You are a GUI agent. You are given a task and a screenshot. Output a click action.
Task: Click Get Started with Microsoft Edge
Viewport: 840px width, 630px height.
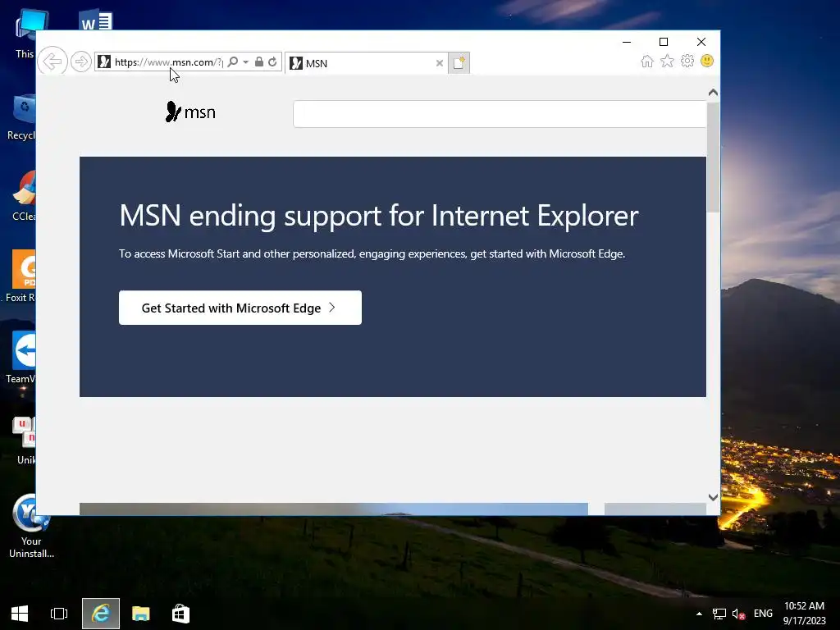pos(240,308)
